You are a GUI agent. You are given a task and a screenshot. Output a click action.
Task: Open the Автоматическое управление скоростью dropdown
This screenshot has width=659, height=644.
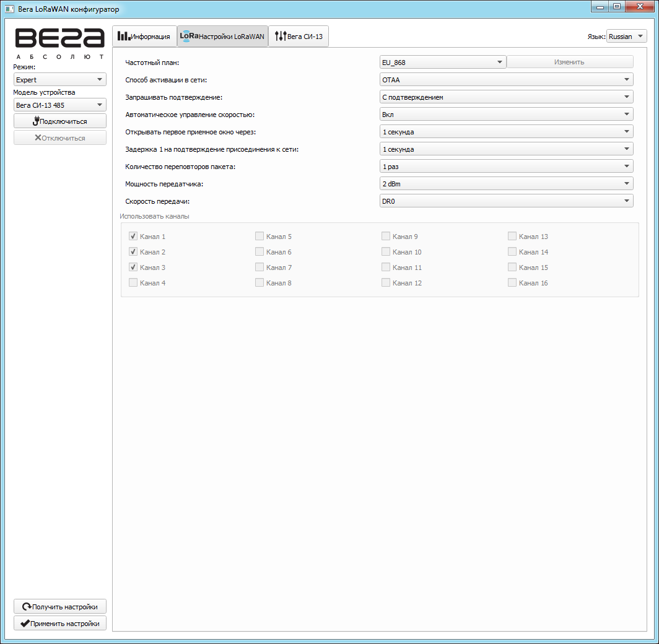506,115
